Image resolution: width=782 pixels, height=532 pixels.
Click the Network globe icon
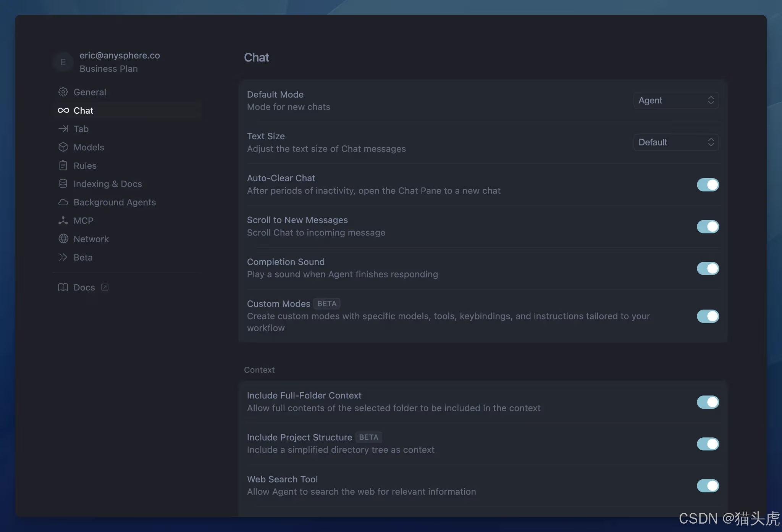point(63,239)
